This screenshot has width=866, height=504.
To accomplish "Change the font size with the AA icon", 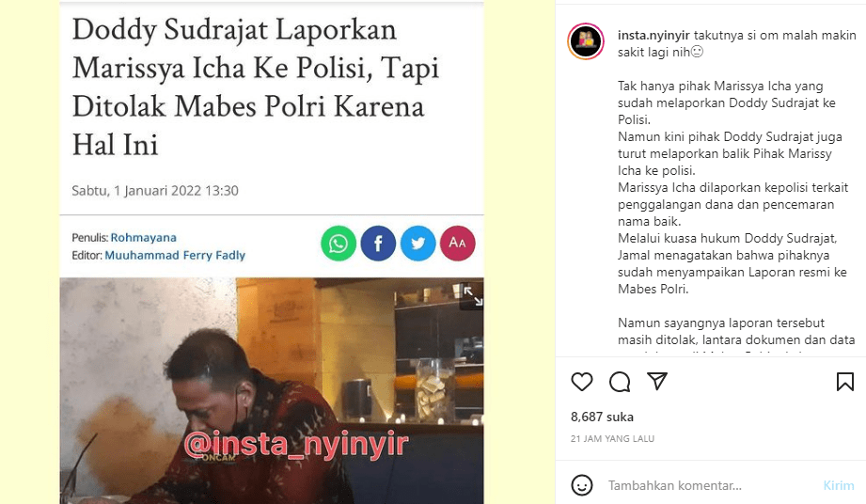I will click(x=458, y=243).
